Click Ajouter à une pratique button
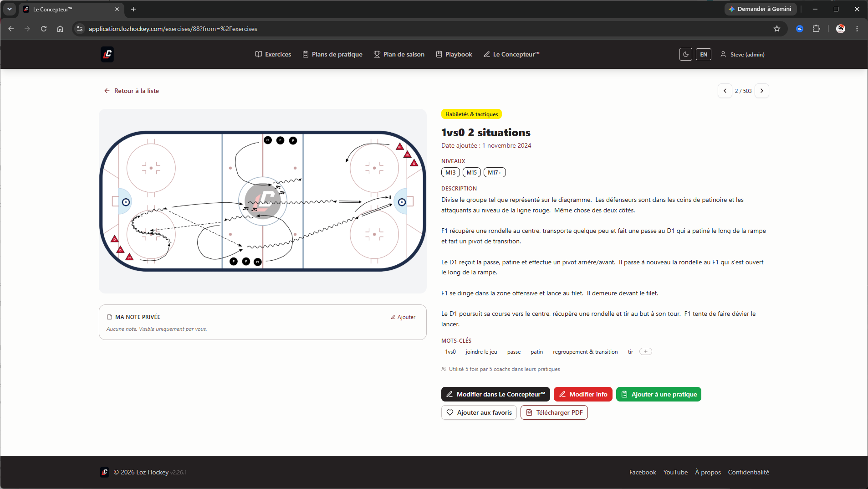 [659, 394]
